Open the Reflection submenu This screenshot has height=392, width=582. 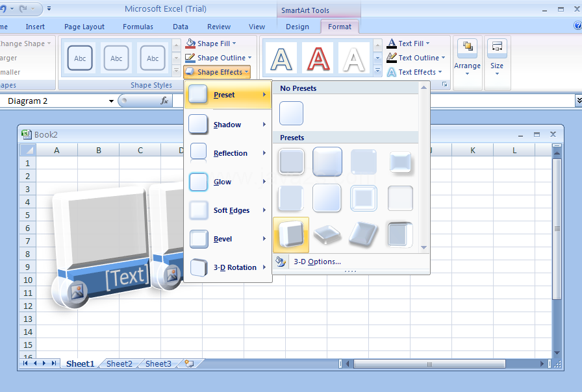coord(228,153)
